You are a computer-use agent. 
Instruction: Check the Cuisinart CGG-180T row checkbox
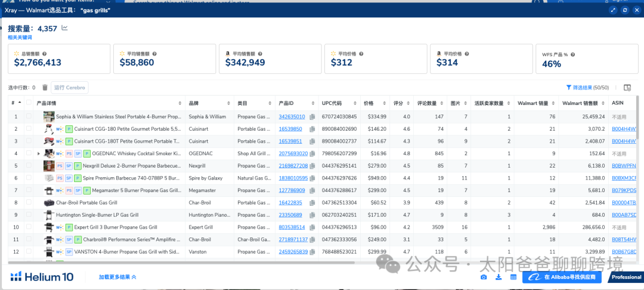[29, 141]
